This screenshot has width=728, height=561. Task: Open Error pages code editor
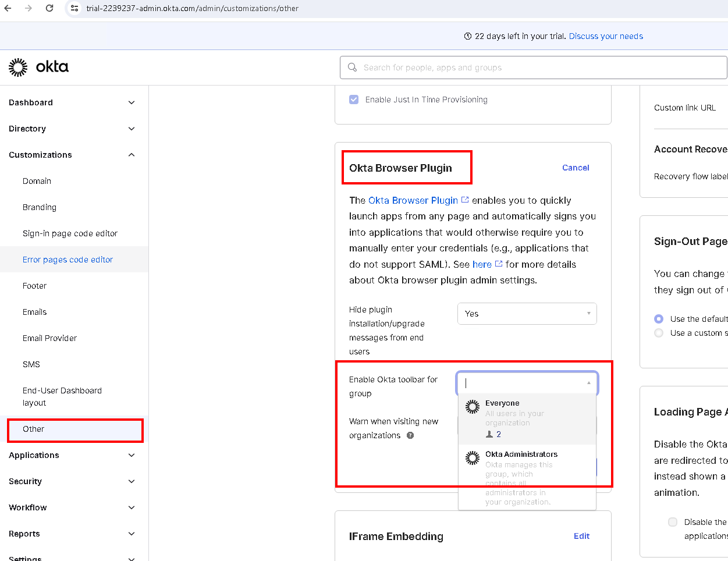tap(68, 260)
